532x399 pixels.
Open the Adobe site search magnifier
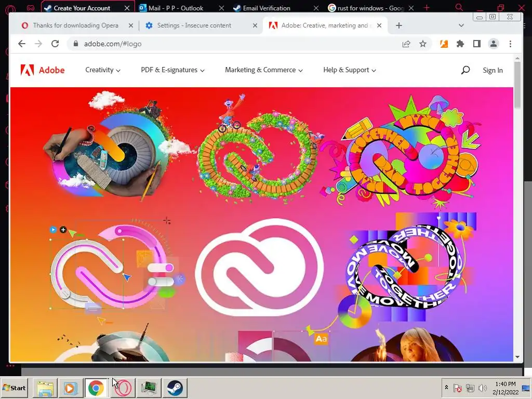(465, 70)
